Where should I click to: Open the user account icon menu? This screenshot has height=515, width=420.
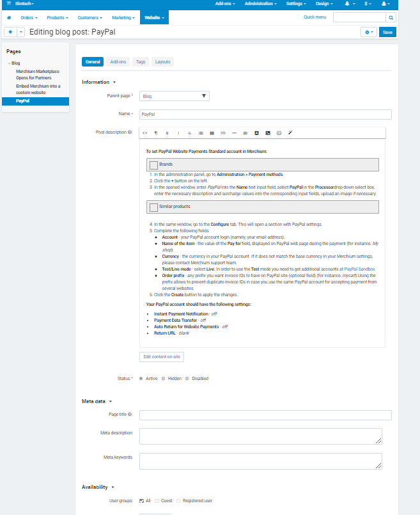[386, 4]
